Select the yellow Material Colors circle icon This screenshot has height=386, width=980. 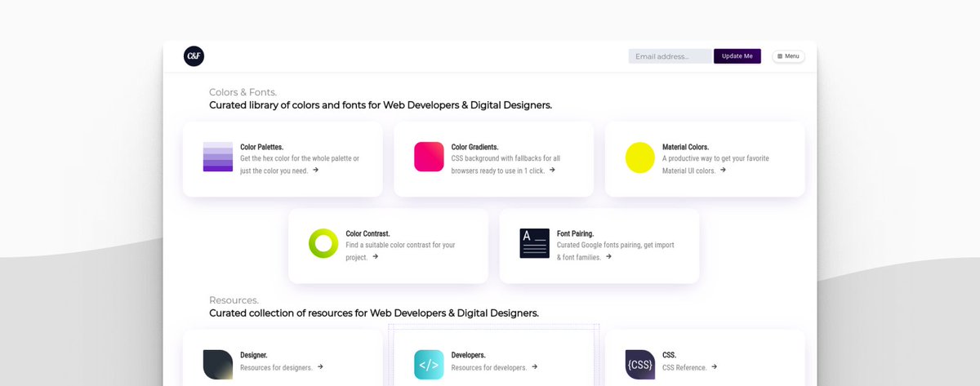click(640, 158)
